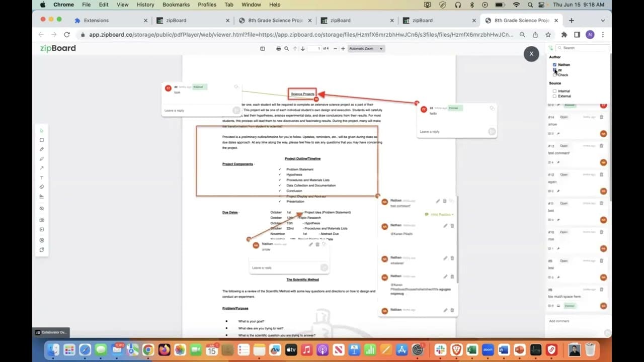Select the pencil drawing tool
The width and height of the screenshot is (644, 362).
point(42,149)
